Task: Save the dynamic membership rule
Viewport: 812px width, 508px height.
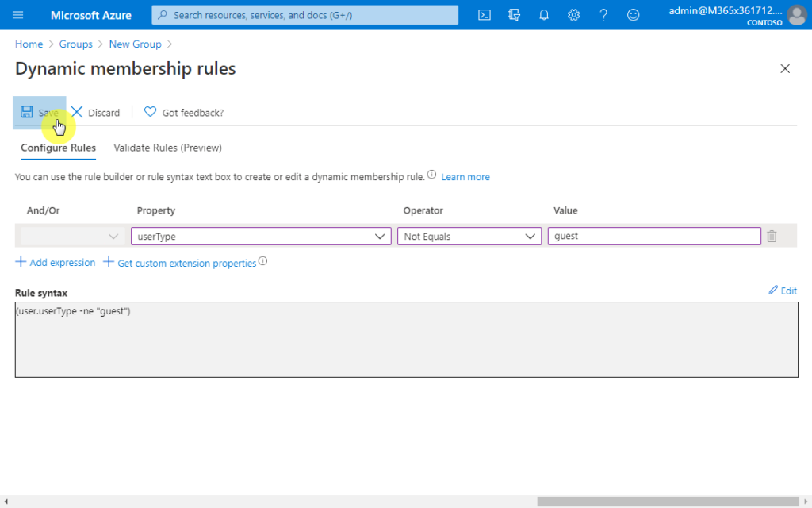Action: (40, 113)
